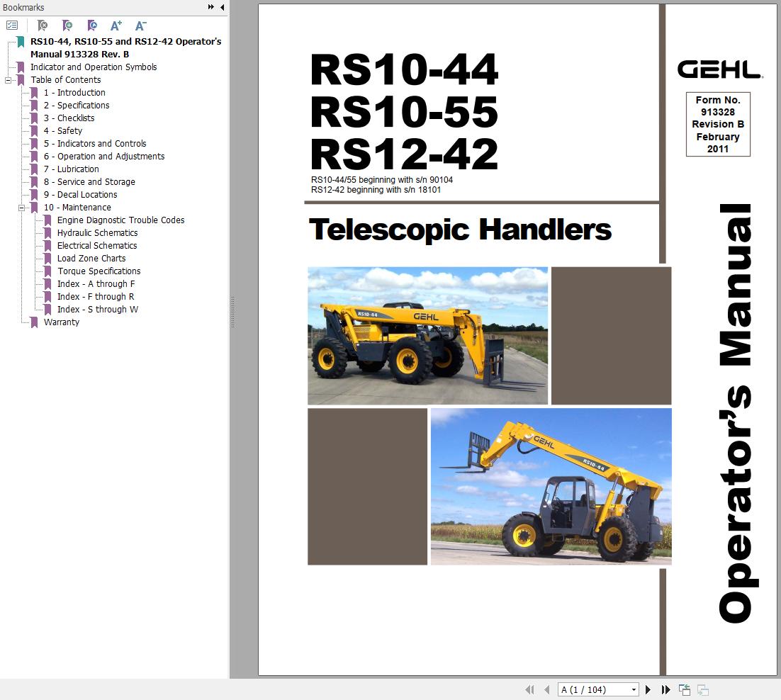Open the 2 - Specifications bookmark
The image size is (781, 700).
[77, 105]
